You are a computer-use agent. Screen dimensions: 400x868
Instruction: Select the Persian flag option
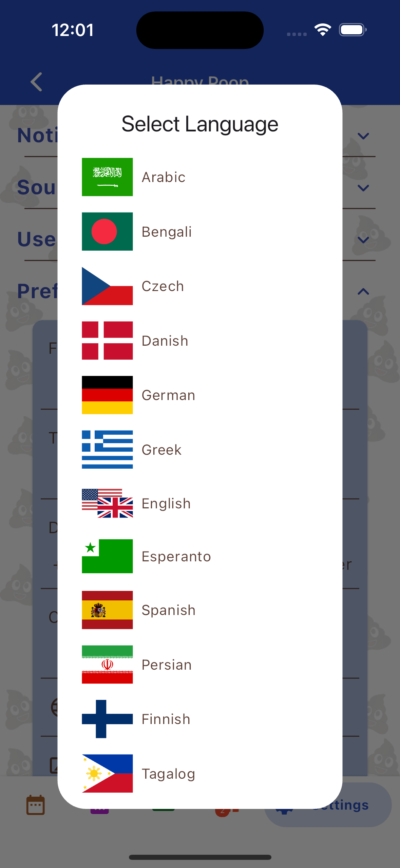[166, 664]
